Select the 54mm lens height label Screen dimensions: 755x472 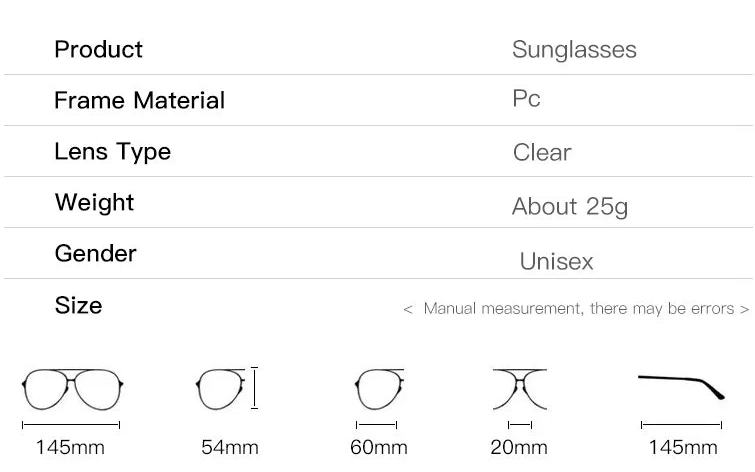(229, 447)
